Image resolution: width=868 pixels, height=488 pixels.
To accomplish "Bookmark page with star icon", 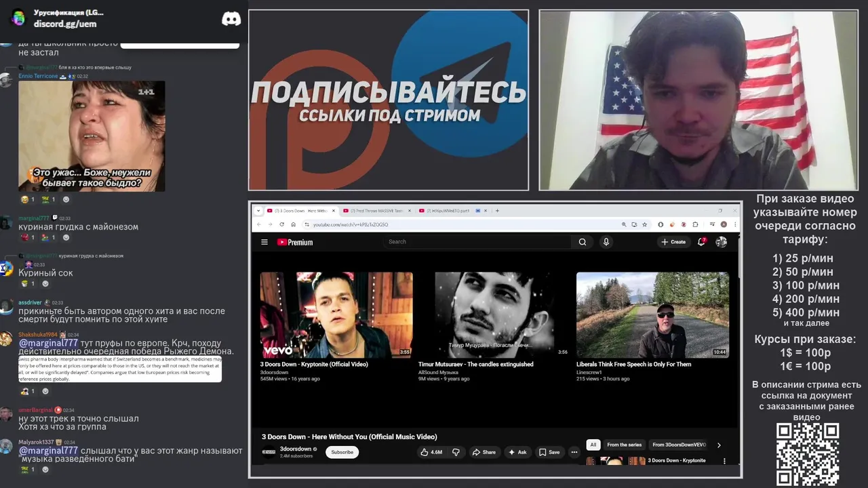I will 644,224.
